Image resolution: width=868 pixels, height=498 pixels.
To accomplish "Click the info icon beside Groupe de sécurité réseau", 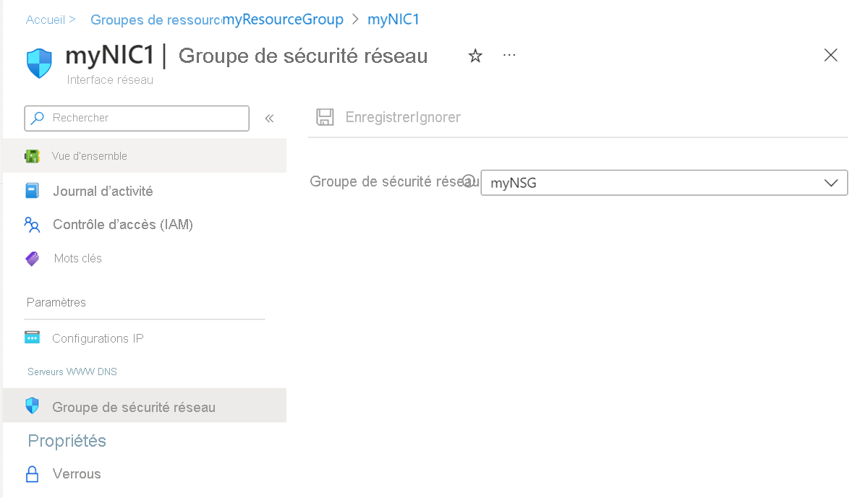I will click(x=470, y=181).
